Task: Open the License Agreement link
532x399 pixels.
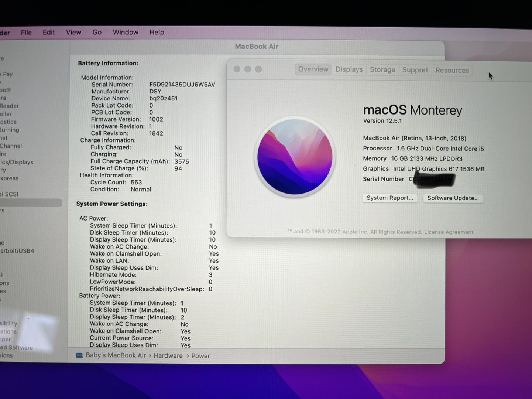Action: (x=449, y=232)
